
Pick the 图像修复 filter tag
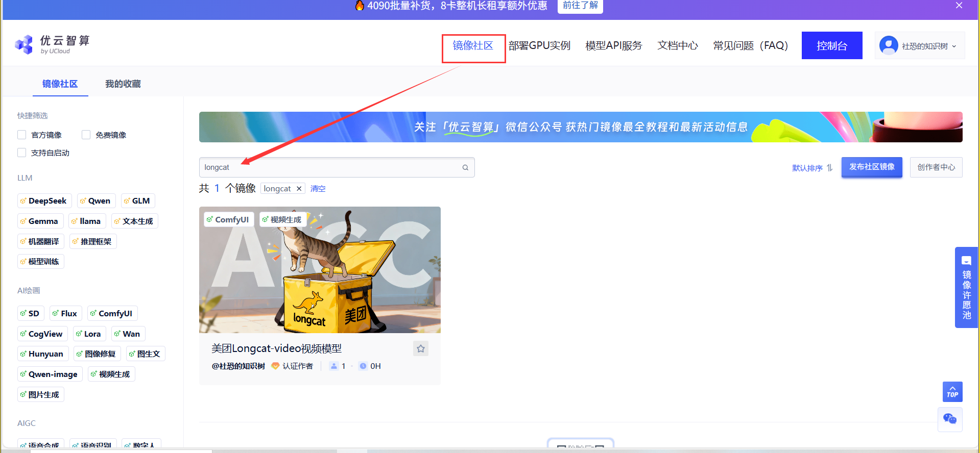(x=97, y=354)
